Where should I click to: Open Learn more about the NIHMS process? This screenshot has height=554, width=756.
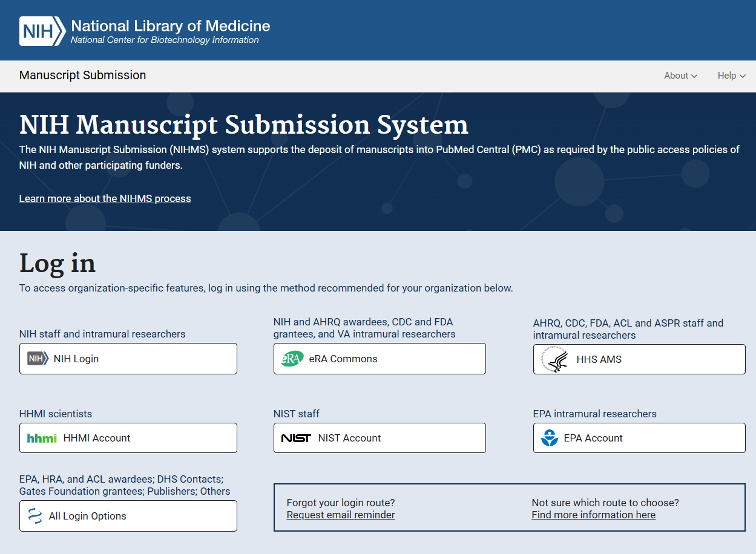click(105, 198)
